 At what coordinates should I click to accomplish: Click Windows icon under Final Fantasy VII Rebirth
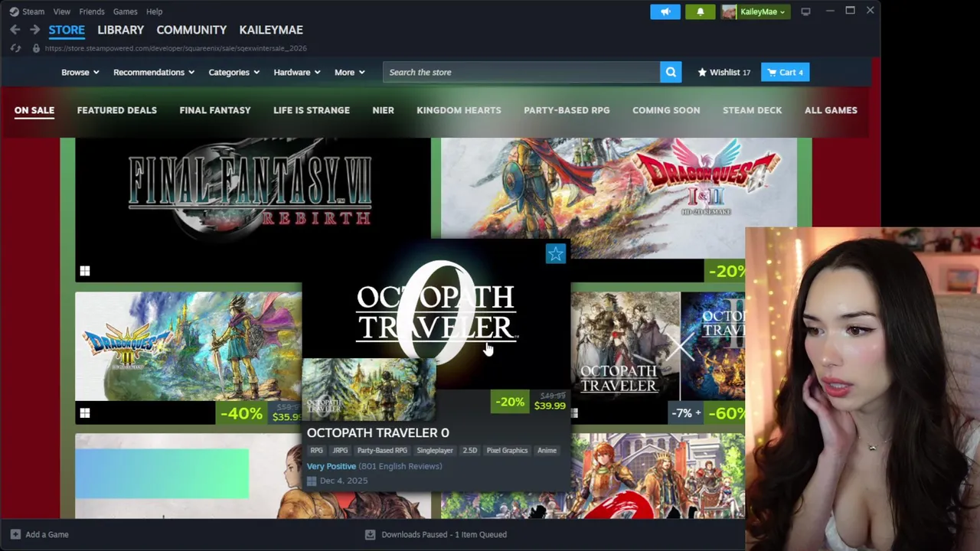(x=85, y=271)
